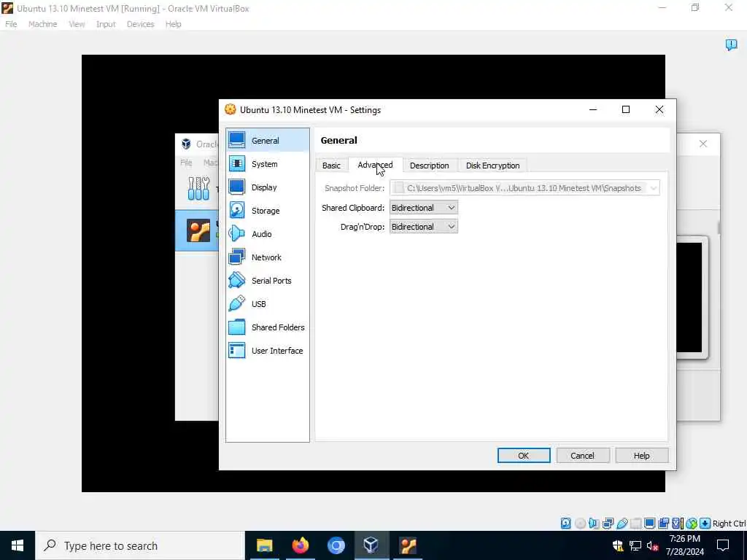Open the Network settings category
This screenshot has height=560, width=747.
[x=267, y=257]
